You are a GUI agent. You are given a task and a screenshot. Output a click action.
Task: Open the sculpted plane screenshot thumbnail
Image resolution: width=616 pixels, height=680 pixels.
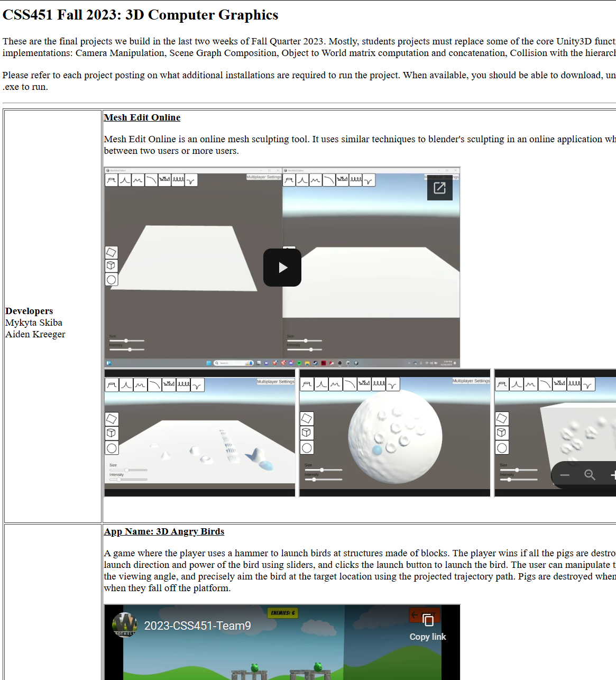pyautogui.click(x=200, y=433)
